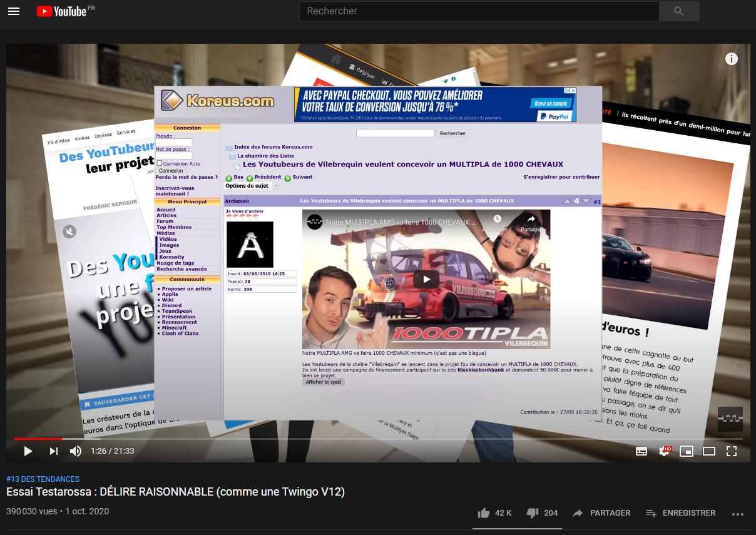The width and height of the screenshot is (756, 535).
Task: Show the info cards on the video
Action: pos(731,59)
